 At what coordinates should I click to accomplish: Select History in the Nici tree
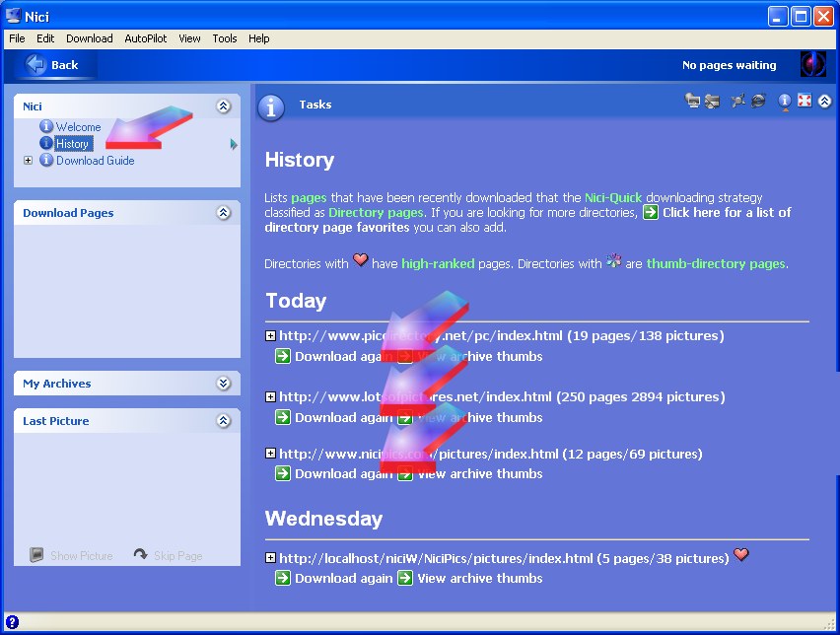coord(72,144)
